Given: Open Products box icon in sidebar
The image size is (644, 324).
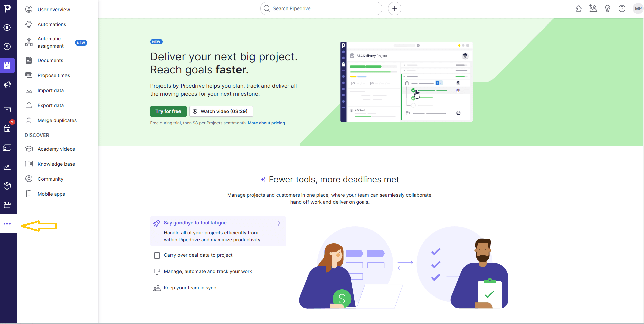Looking at the screenshot, I should point(7,186).
